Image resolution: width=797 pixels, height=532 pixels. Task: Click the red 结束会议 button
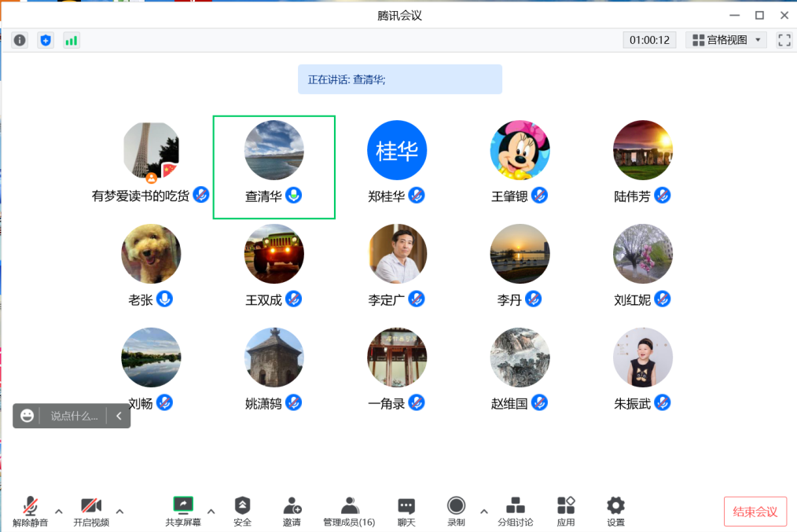click(x=755, y=512)
